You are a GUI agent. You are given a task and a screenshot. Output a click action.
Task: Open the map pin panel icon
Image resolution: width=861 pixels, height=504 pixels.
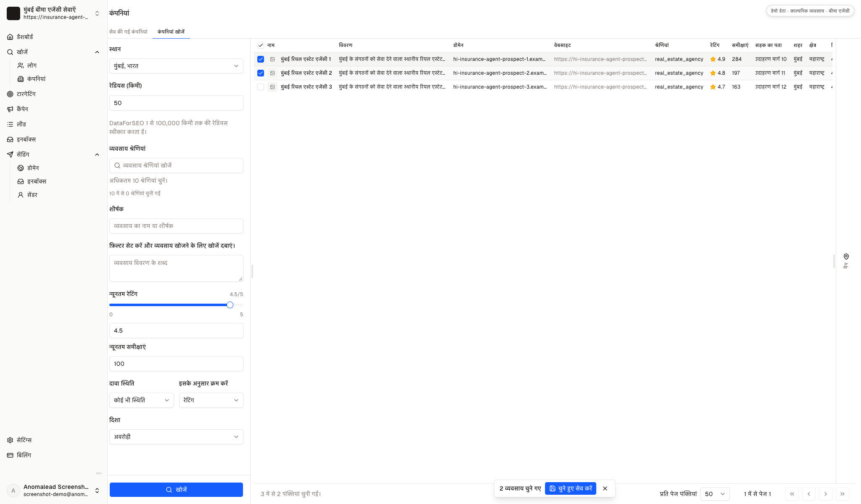[x=846, y=257]
